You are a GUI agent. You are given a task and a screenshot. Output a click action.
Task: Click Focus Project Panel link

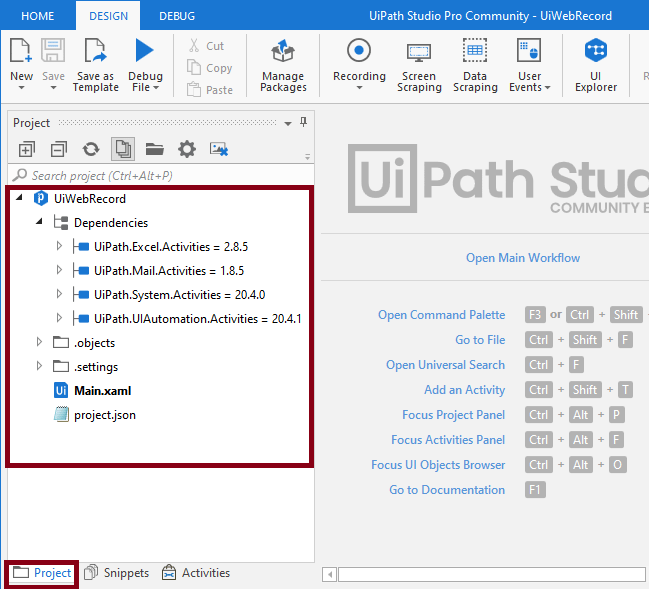[454, 415]
